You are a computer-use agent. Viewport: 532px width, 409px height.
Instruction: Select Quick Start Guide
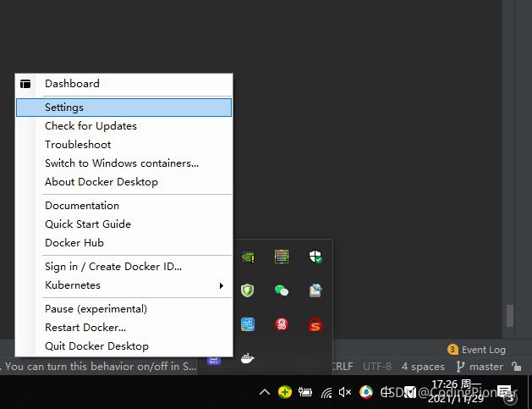123,224
